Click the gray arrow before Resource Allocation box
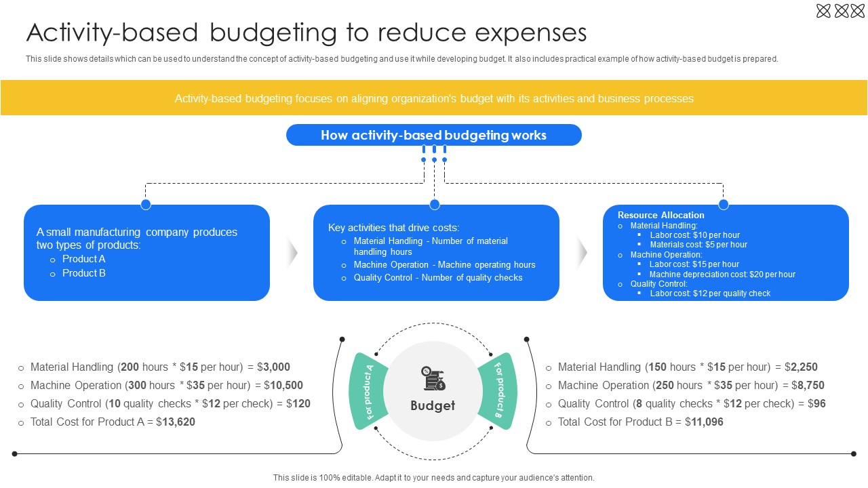868x488 pixels. coord(582,252)
